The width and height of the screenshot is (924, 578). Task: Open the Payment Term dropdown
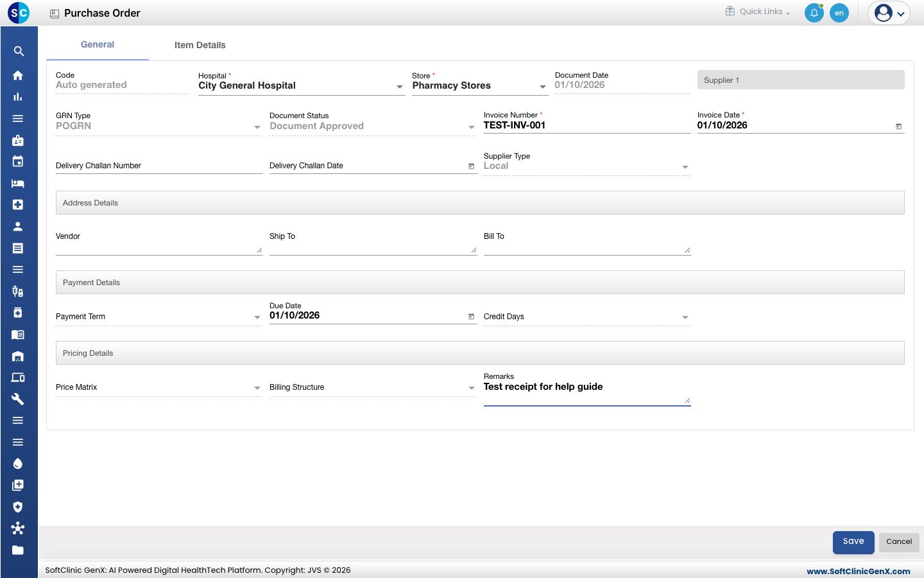[x=257, y=317]
